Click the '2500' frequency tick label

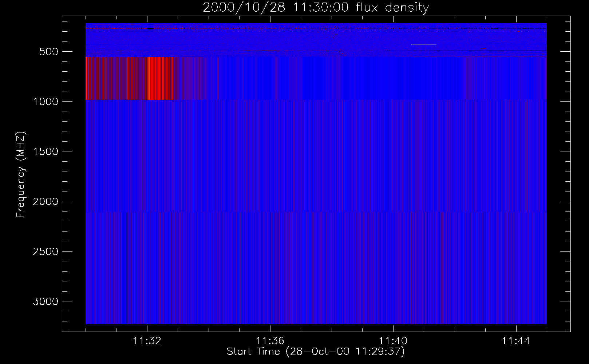46,252
